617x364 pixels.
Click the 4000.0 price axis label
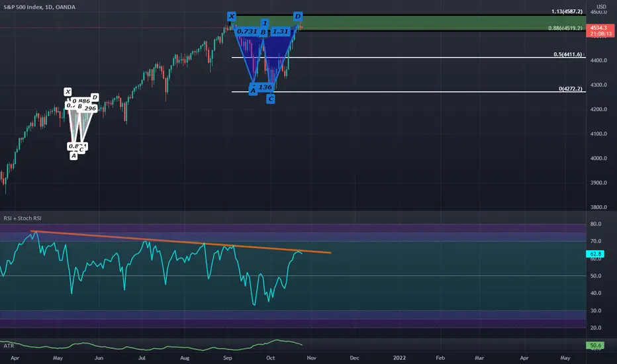pyautogui.click(x=598, y=158)
